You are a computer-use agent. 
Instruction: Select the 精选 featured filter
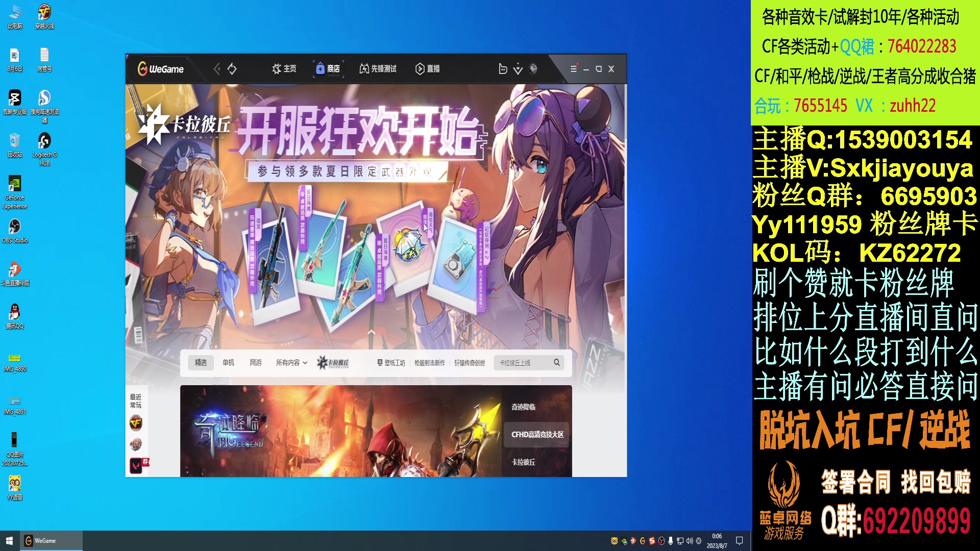coord(201,363)
